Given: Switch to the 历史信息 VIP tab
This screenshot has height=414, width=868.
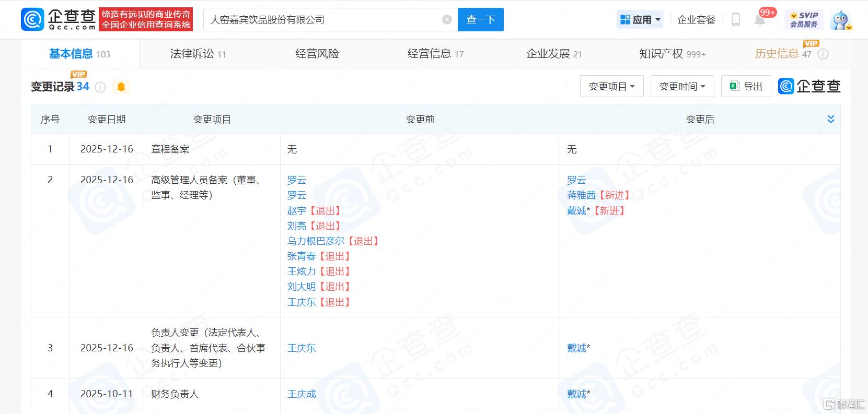Looking at the screenshot, I should tap(783, 54).
